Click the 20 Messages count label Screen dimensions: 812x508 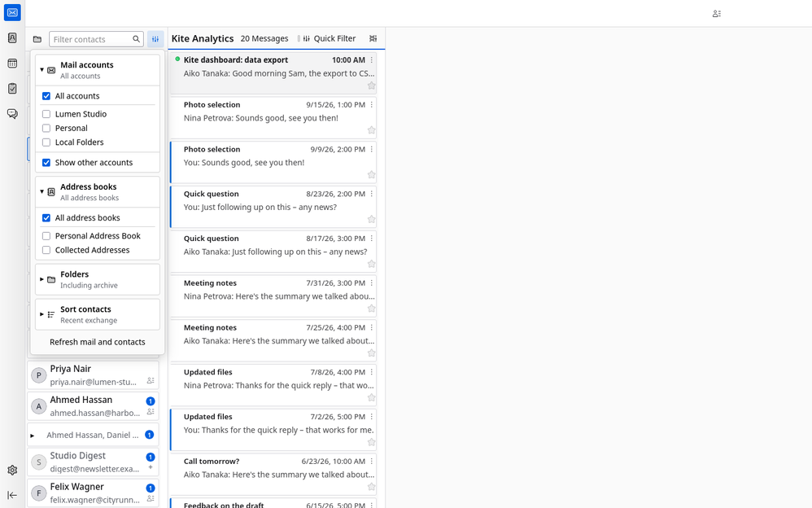tap(264, 38)
